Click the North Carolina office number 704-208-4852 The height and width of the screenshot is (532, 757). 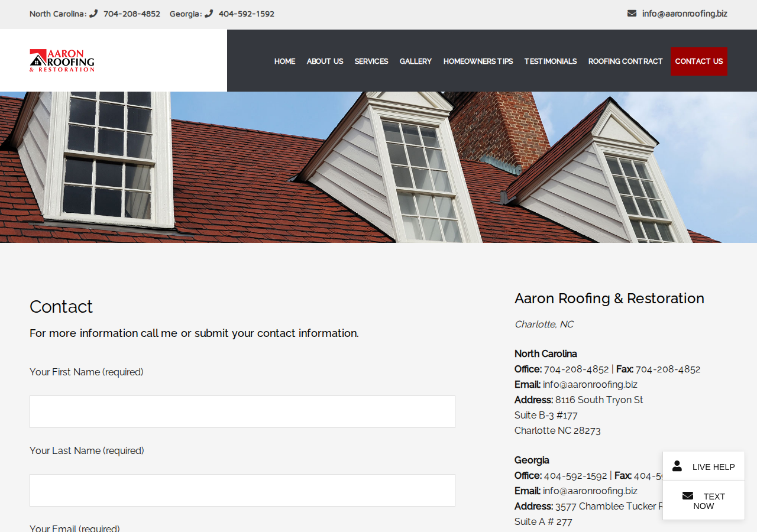[576, 369]
